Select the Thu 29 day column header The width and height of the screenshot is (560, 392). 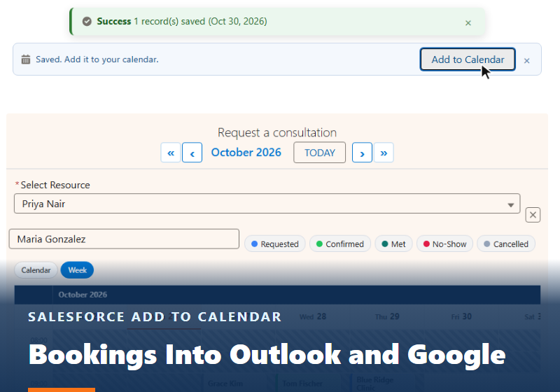pyautogui.click(x=387, y=316)
